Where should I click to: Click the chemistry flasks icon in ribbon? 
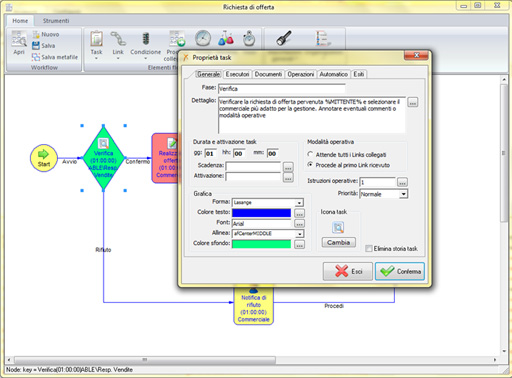click(x=226, y=38)
